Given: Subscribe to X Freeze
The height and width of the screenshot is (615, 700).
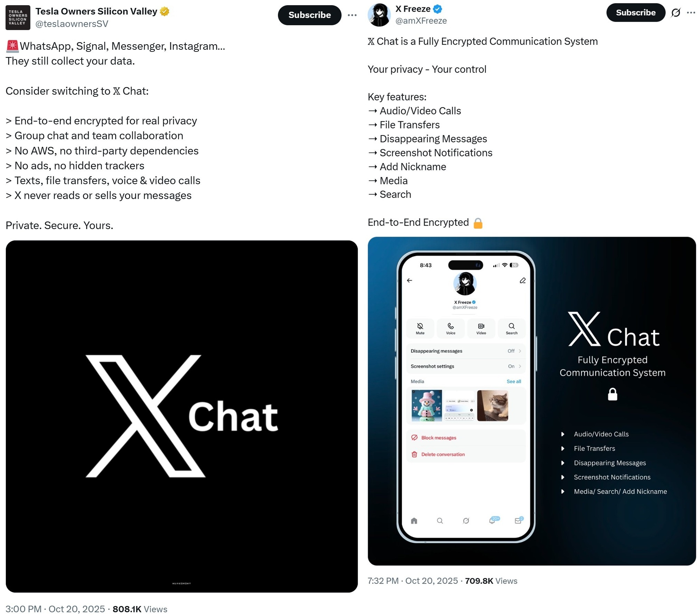Looking at the screenshot, I should (x=635, y=13).
